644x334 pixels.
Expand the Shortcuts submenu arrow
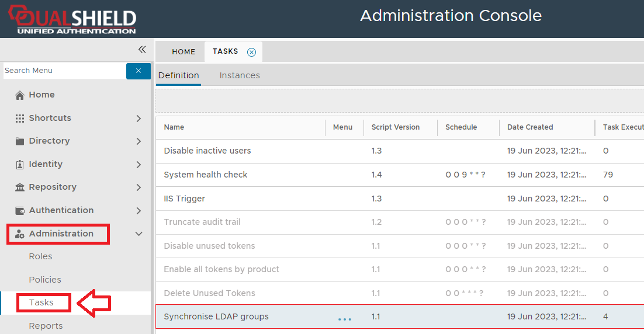point(139,119)
